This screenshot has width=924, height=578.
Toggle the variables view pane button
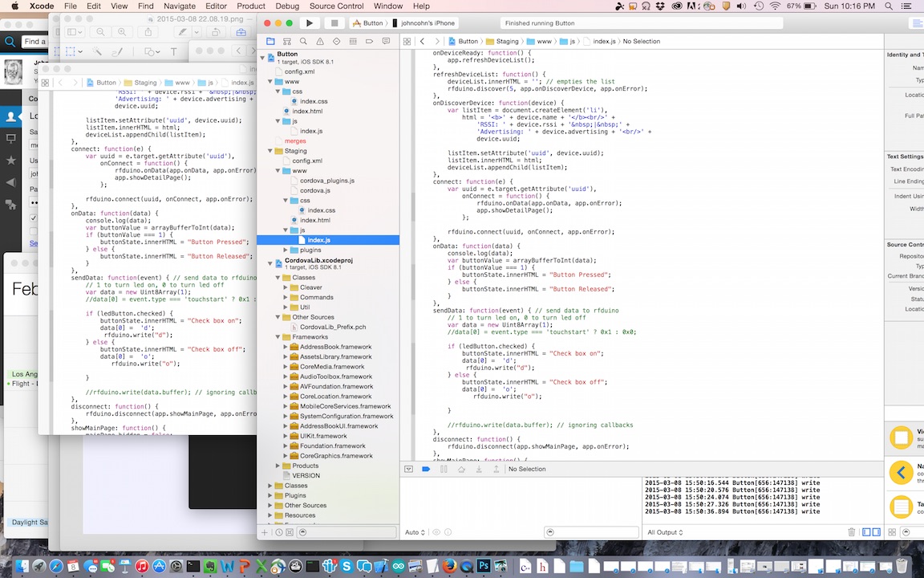pos(867,532)
